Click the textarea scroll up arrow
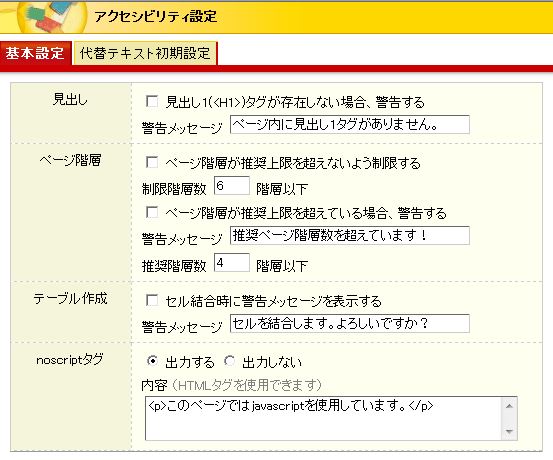This screenshot has width=553, height=460. tap(509, 406)
